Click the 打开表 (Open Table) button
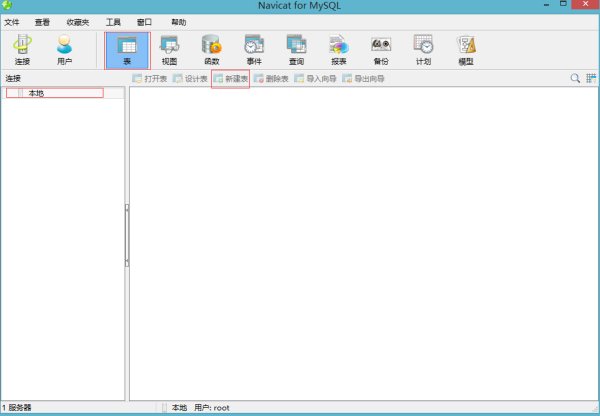 pyautogui.click(x=150, y=78)
